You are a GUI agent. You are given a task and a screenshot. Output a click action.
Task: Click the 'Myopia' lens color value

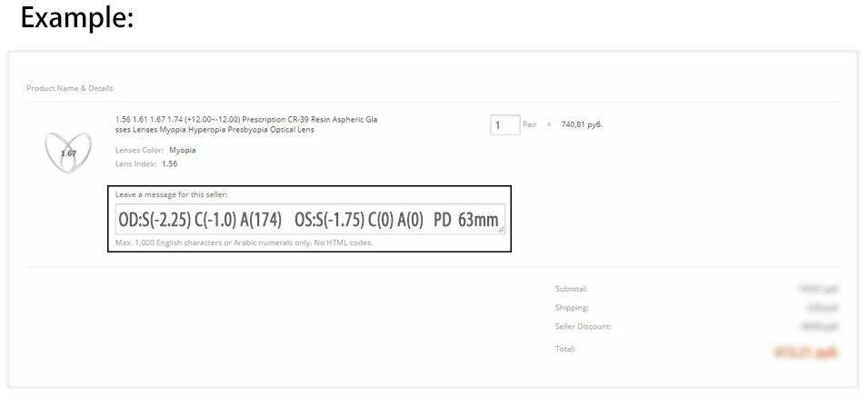click(x=183, y=150)
